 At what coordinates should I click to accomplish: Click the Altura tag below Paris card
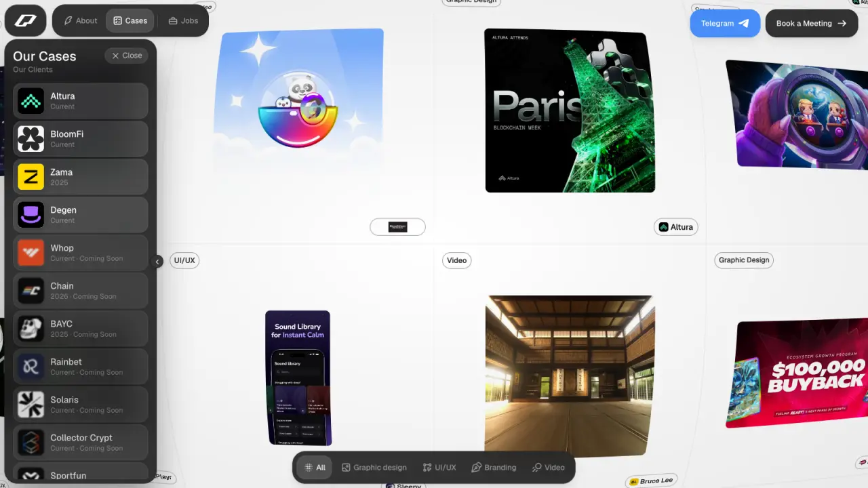675,227
